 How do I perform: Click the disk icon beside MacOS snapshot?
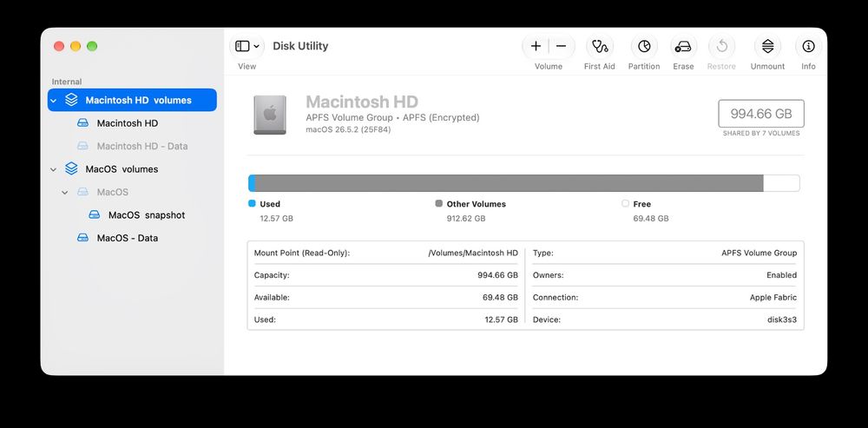click(94, 214)
